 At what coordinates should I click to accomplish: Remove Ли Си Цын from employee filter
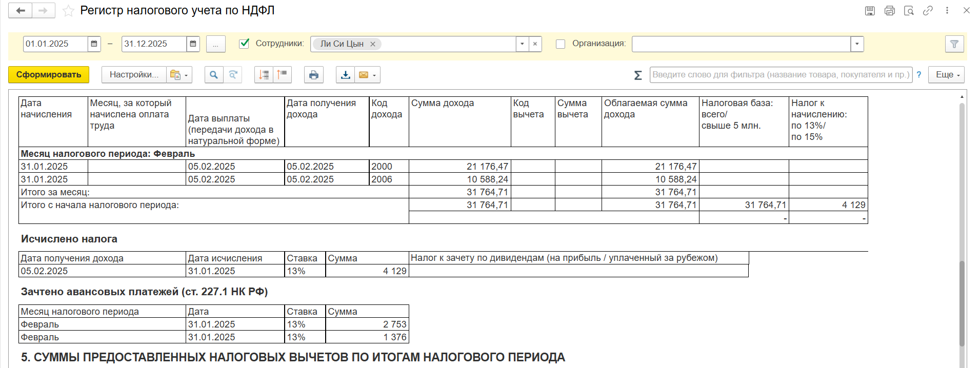tap(373, 44)
